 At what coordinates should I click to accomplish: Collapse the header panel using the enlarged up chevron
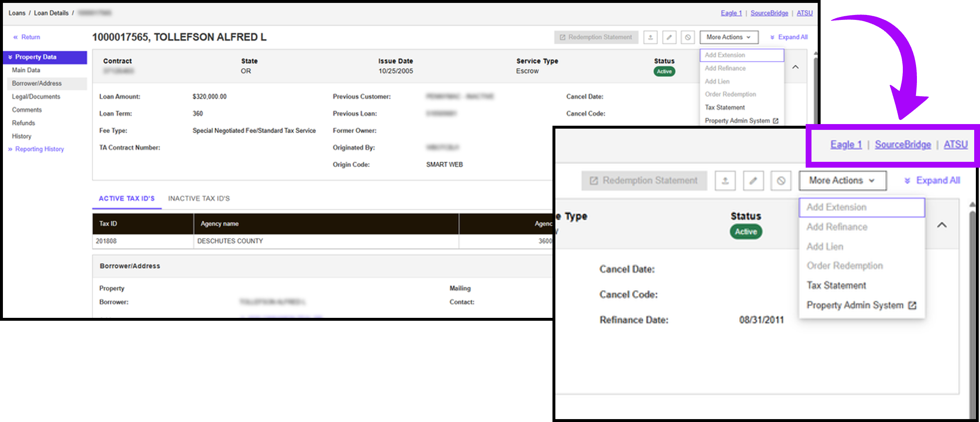tap(942, 225)
